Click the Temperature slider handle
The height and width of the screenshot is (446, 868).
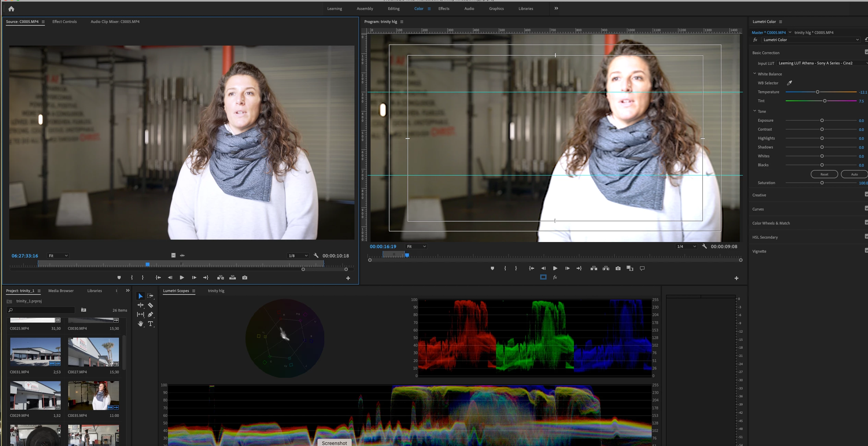pos(818,92)
